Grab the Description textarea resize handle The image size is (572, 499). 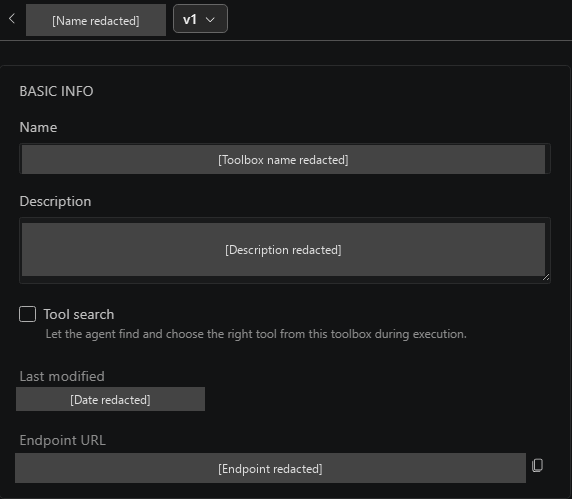546,278
